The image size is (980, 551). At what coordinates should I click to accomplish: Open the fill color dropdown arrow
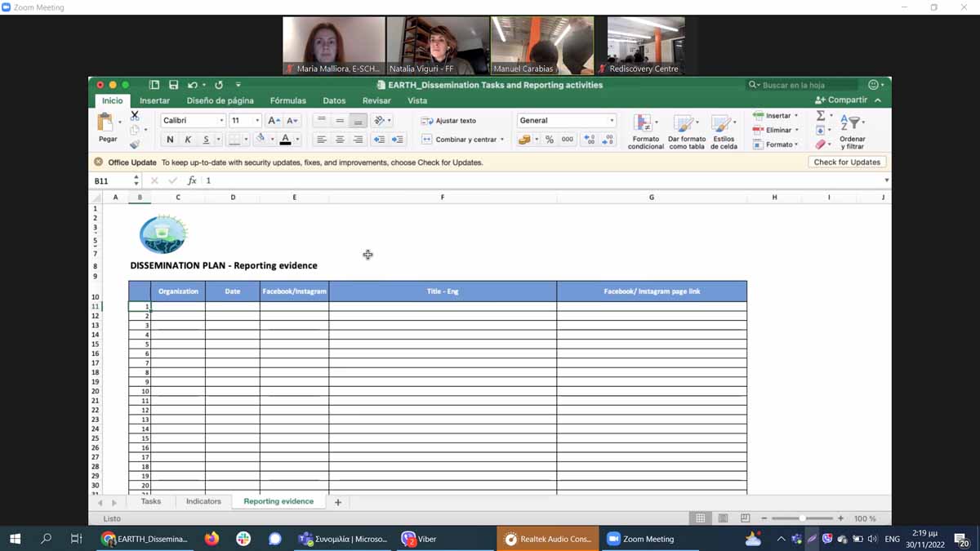coord(272,140)
